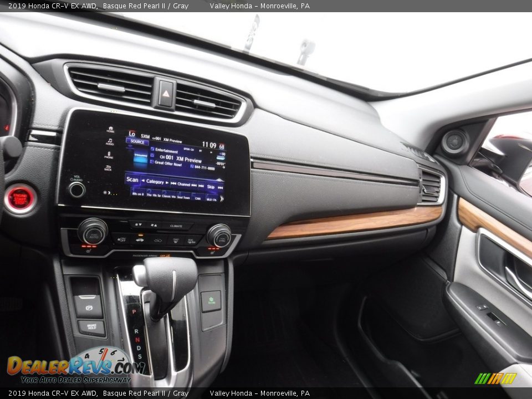Toggle the green ECON mode button

(211, 301)
